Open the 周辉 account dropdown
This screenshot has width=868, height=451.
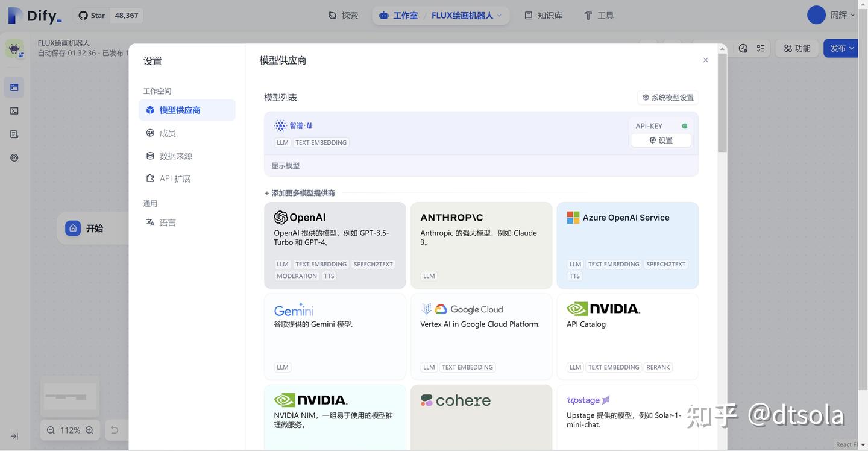coord(832,15)
